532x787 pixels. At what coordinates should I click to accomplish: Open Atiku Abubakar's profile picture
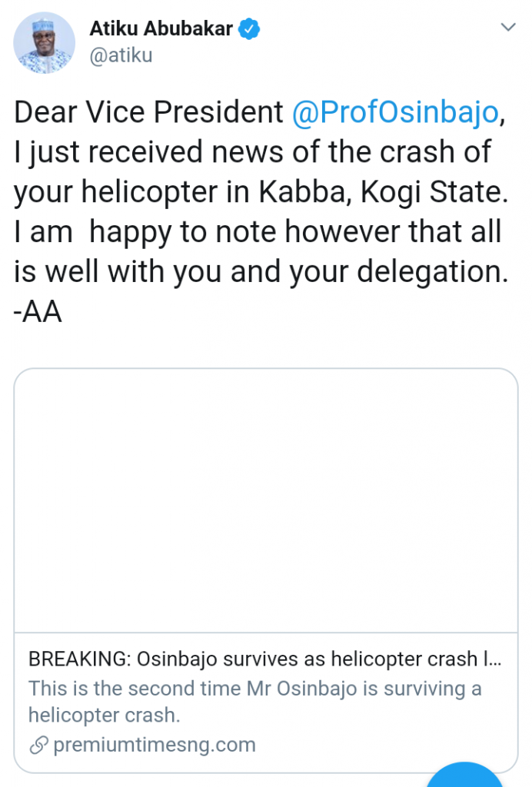click(x=44, y=43)
